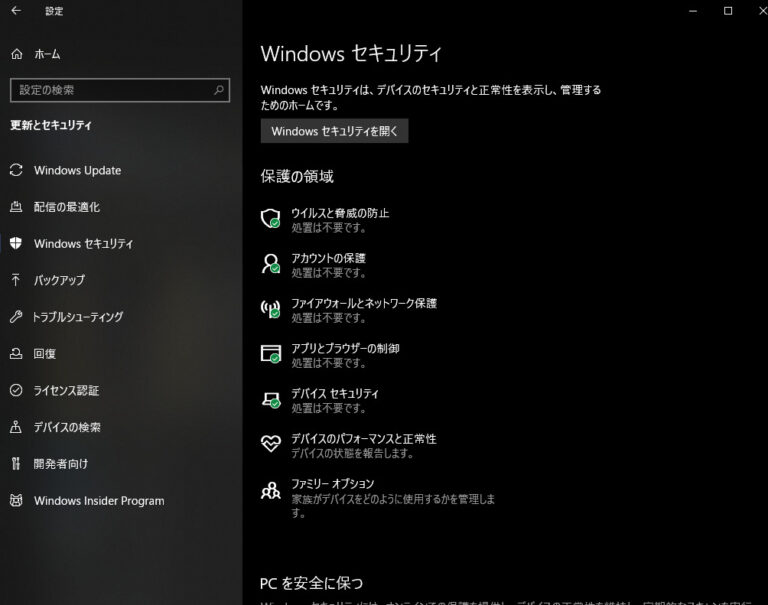Screen dimensions: 768x605
Task: Click the 回復 recovery icon
Action: tap(16, 353)
